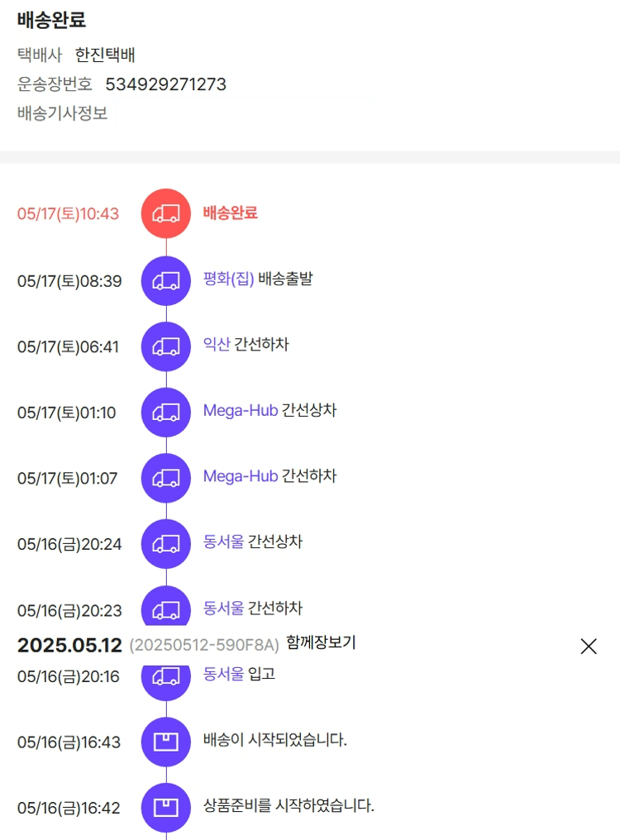The width and height of the screenshot is (620, 840).
Task: Open the 익산 location link
Action: (217, 345)
